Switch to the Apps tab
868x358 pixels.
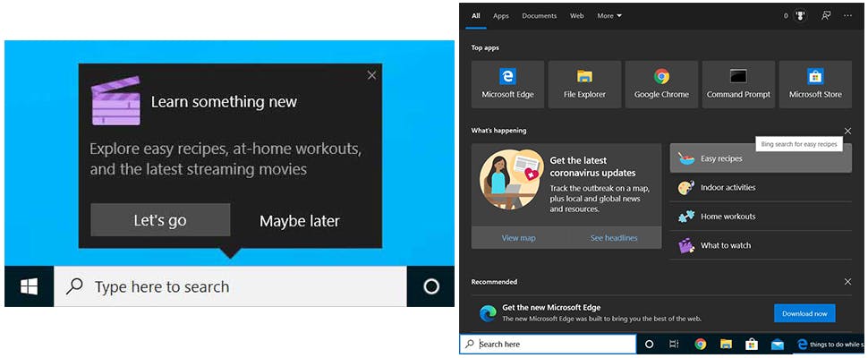pyautogui.click(x=500, y=16)
